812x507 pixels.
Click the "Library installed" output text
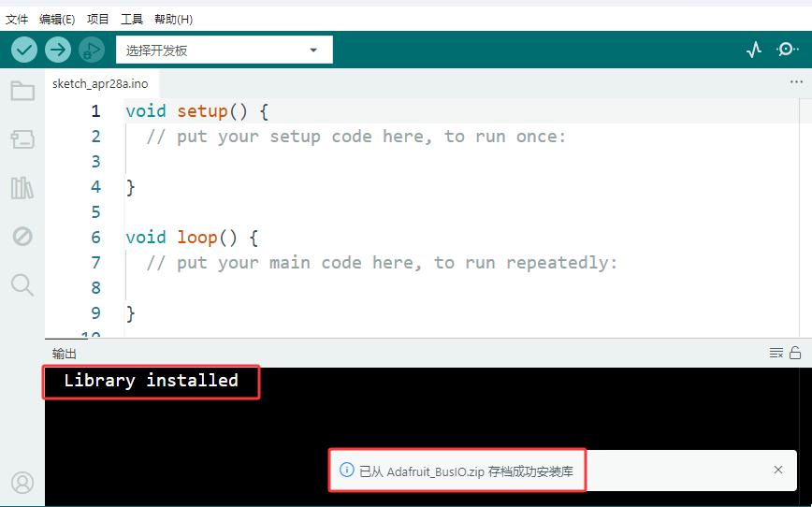tap(151, 381)
